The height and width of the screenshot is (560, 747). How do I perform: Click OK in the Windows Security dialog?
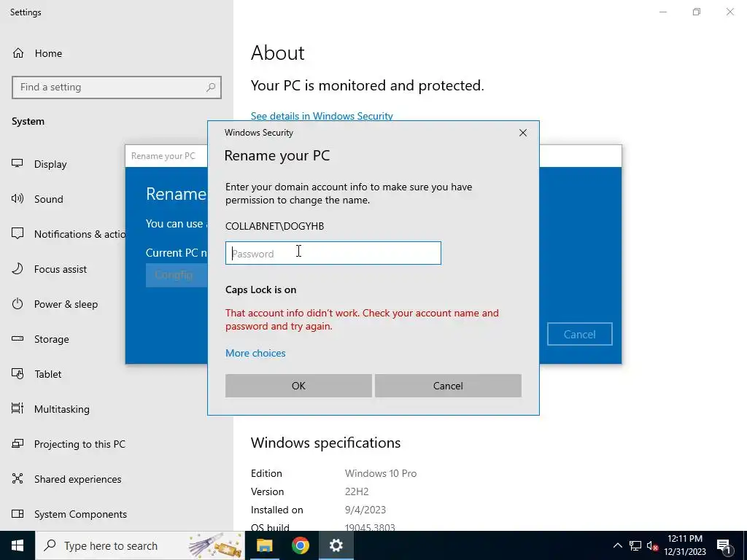pos(298,386)
